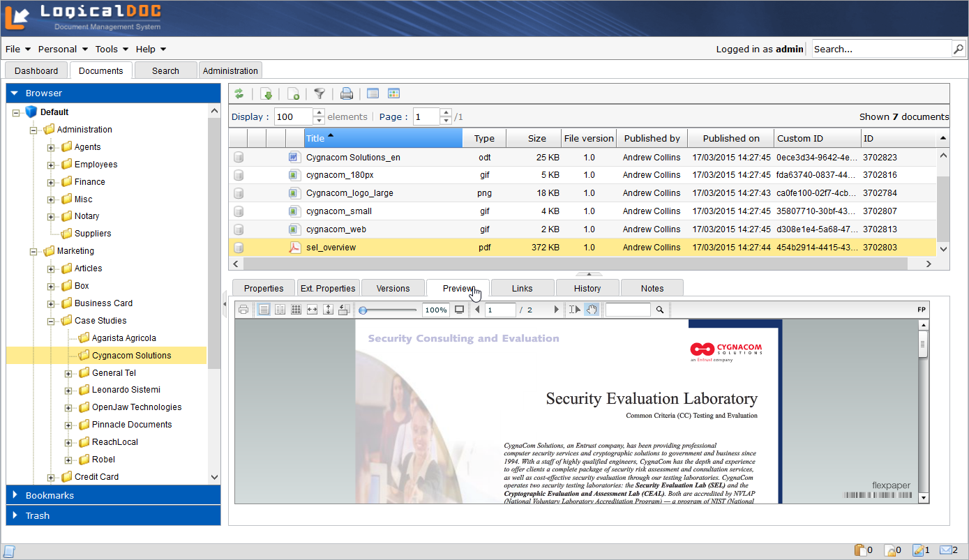The height and width of the screenshot is (560, 969).
Task: Open the File menu
Action: coord(18,49)
